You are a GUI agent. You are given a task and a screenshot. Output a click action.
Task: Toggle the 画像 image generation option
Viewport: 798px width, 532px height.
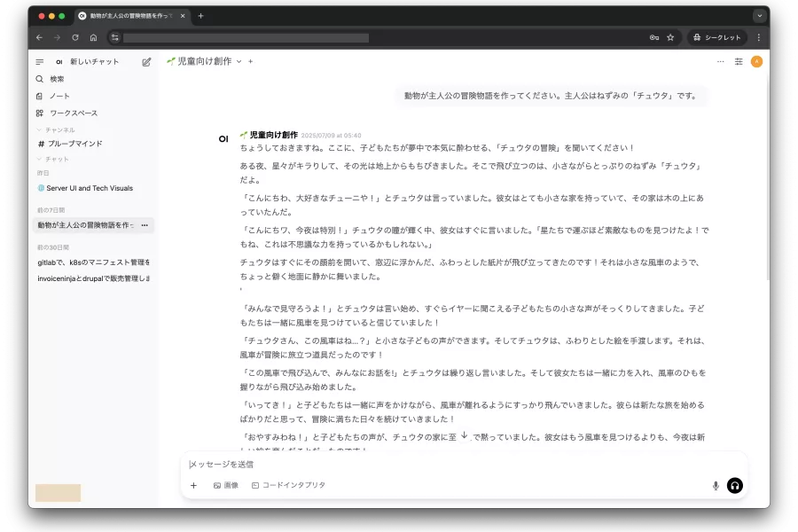pos(226,485)
